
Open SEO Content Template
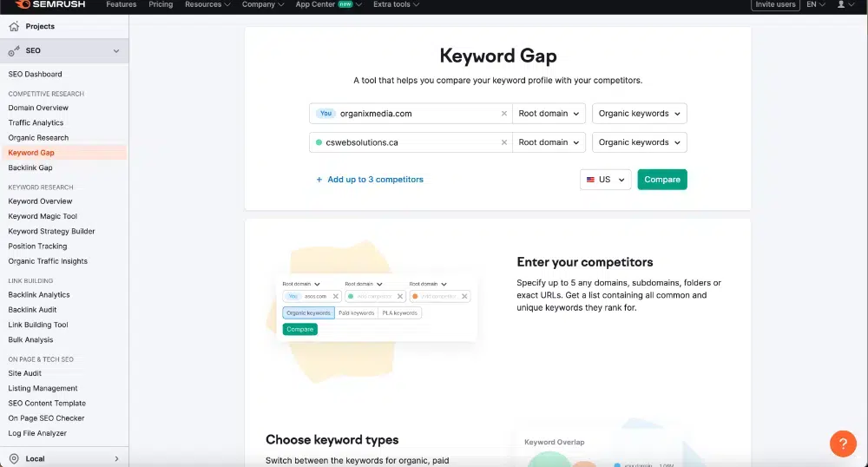(47, 404)
